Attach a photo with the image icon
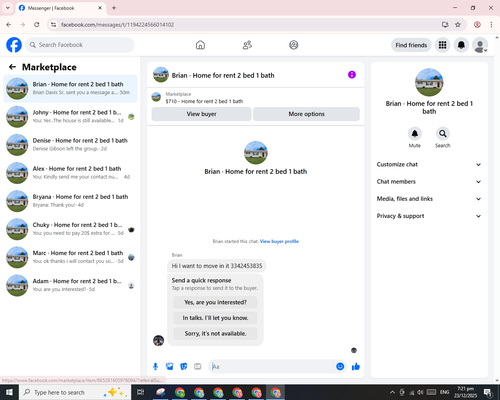 (169, 367)
